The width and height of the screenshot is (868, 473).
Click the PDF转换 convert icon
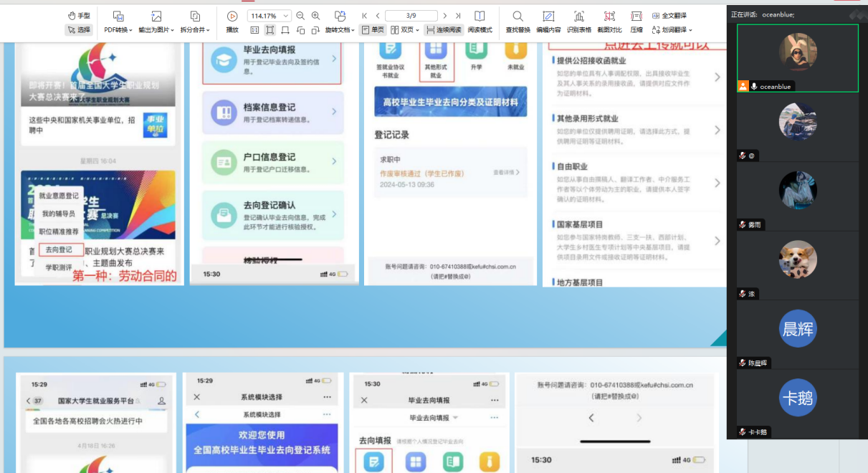[118, 16]
